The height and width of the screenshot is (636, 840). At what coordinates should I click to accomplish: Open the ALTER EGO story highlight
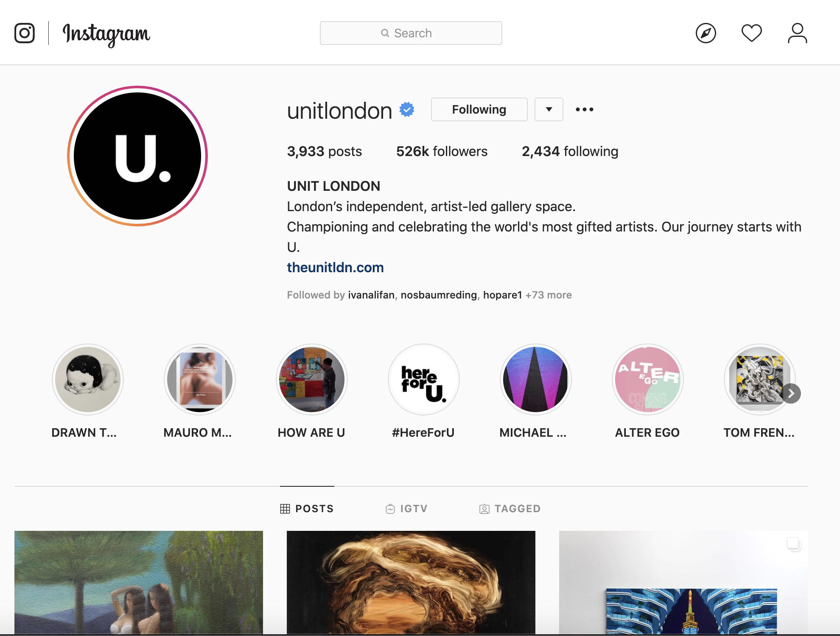coord(648,379)
